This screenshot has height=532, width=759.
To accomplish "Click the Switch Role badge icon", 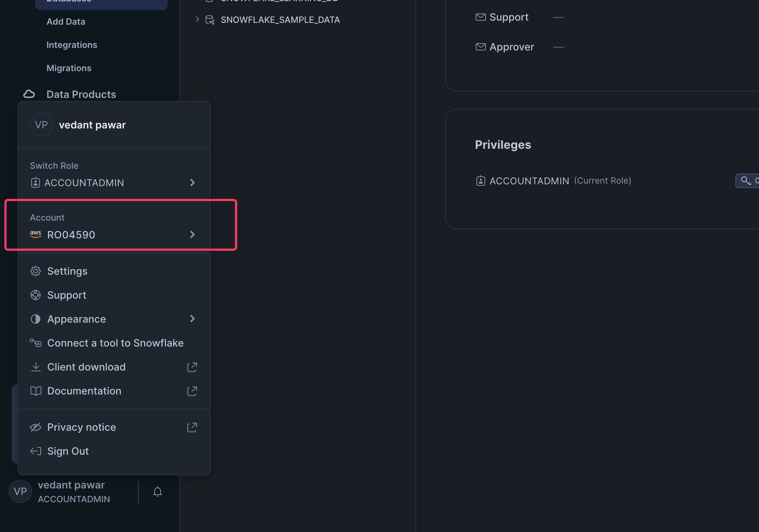I will (35, 183).
